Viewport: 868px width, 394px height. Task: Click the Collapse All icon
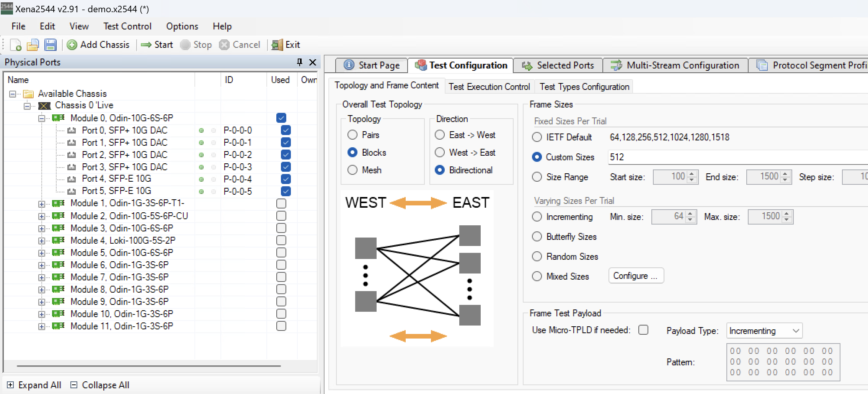[74, 385]
